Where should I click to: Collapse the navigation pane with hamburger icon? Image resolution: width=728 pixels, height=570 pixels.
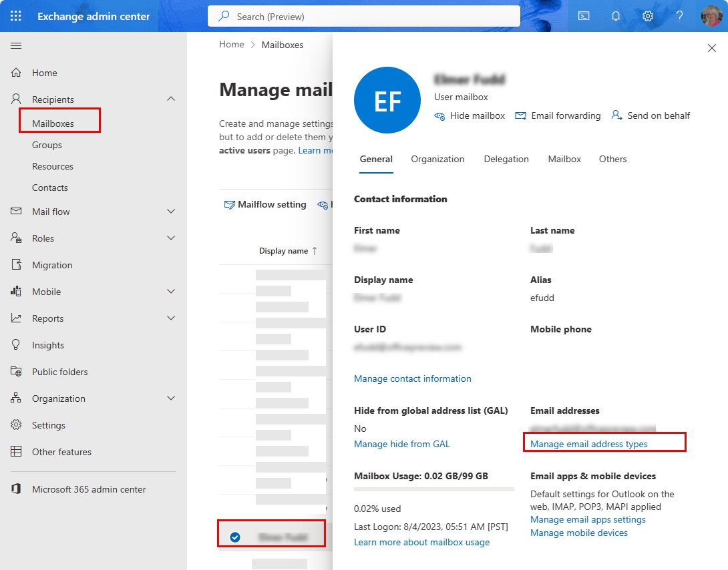click(16, 45)
